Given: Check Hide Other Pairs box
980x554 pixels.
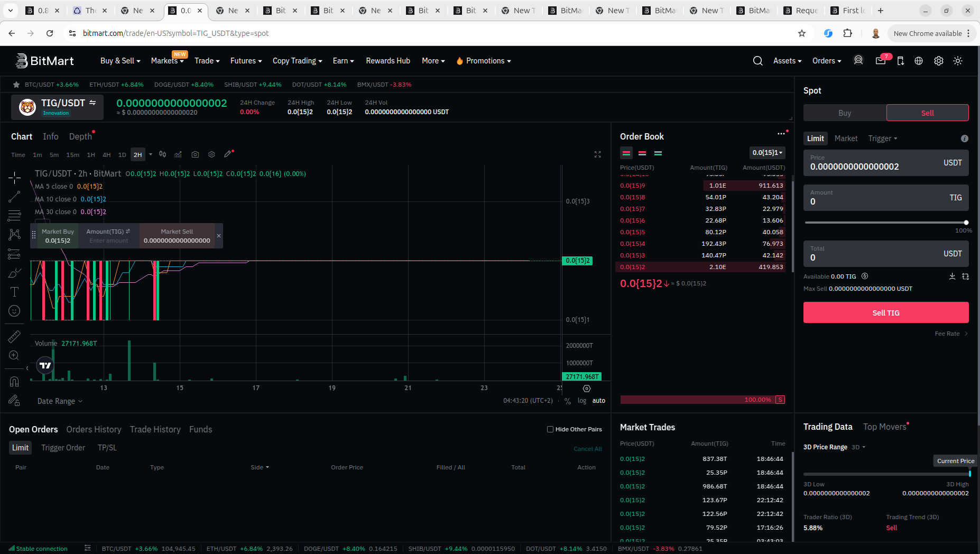Looking at the screenshot, I should [550, 429].
